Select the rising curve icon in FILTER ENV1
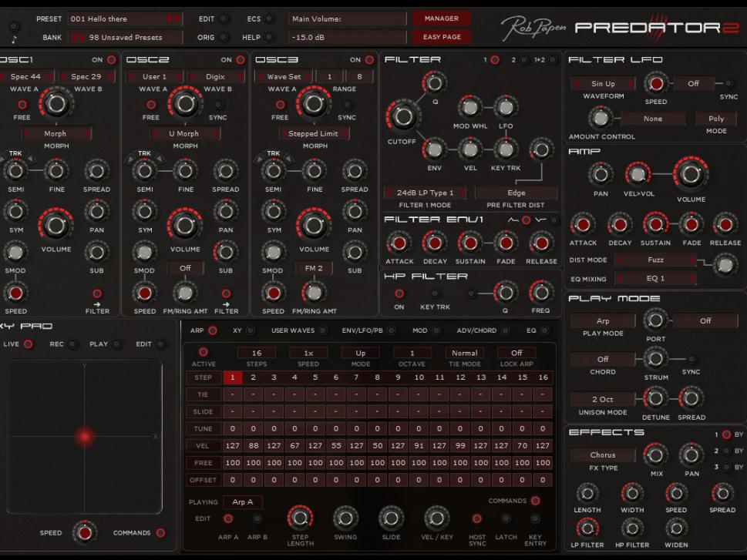 (513, 220)
